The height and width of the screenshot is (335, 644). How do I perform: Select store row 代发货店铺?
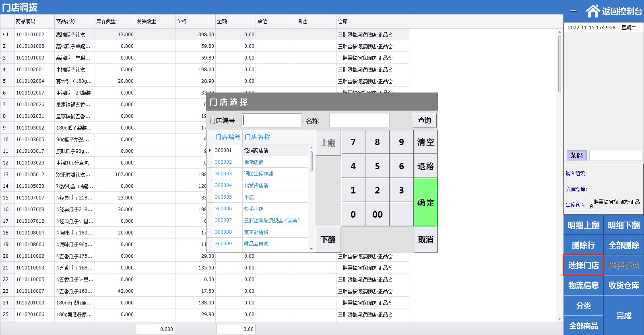[x=258, y=185]
